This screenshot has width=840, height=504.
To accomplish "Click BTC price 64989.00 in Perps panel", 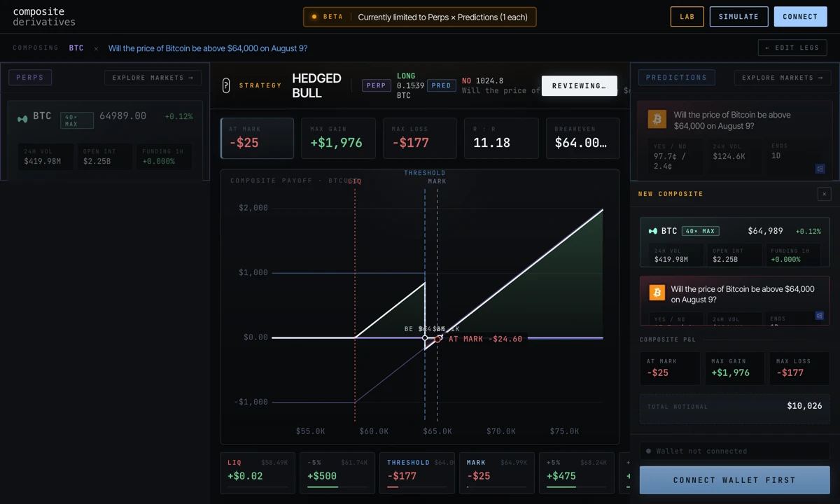I will pos(123,115).
